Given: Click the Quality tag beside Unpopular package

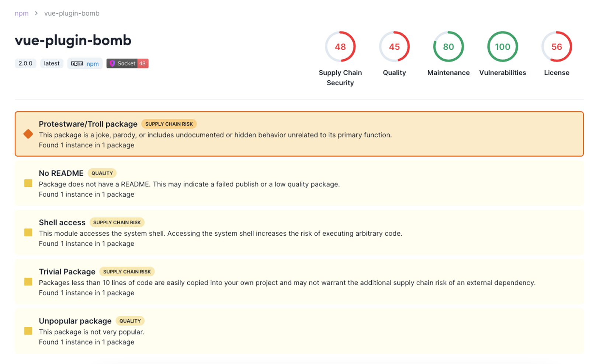Looking at the screenshot, I should coord(130,321).
